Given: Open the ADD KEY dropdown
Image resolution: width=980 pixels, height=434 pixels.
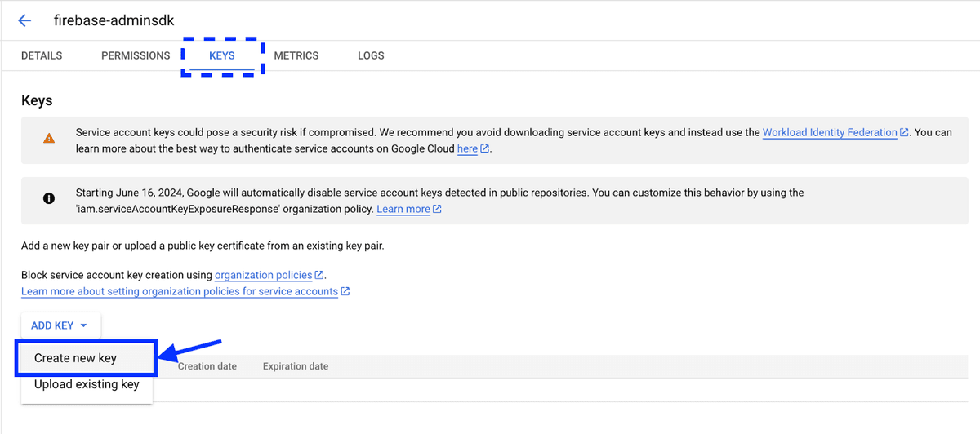Looking at the screenshot, I should 60,325.
